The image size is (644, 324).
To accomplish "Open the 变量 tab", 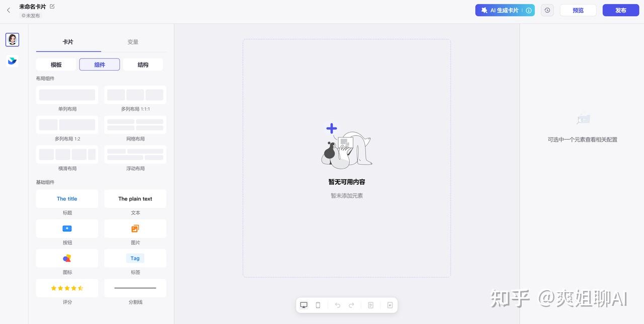I will (133, 42).
